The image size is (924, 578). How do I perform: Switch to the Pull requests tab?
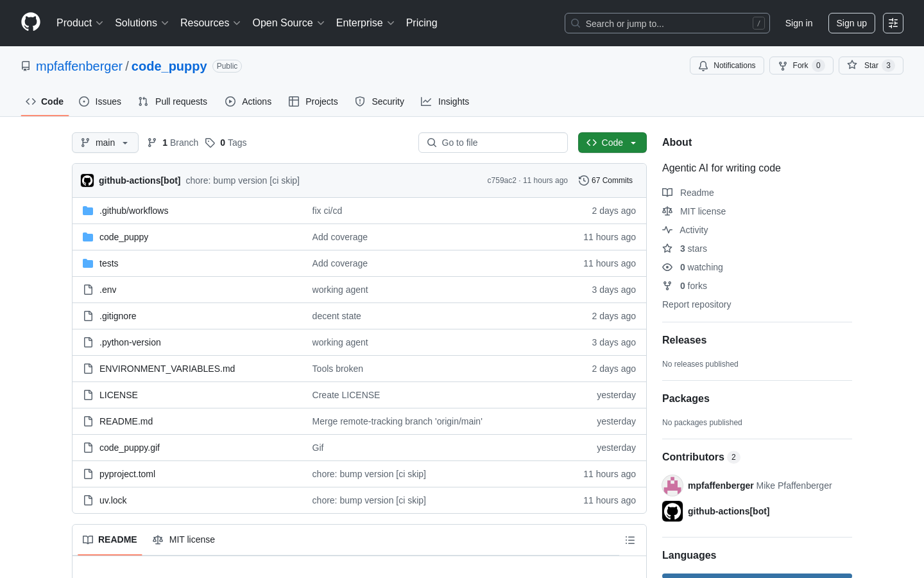(173, 101)
